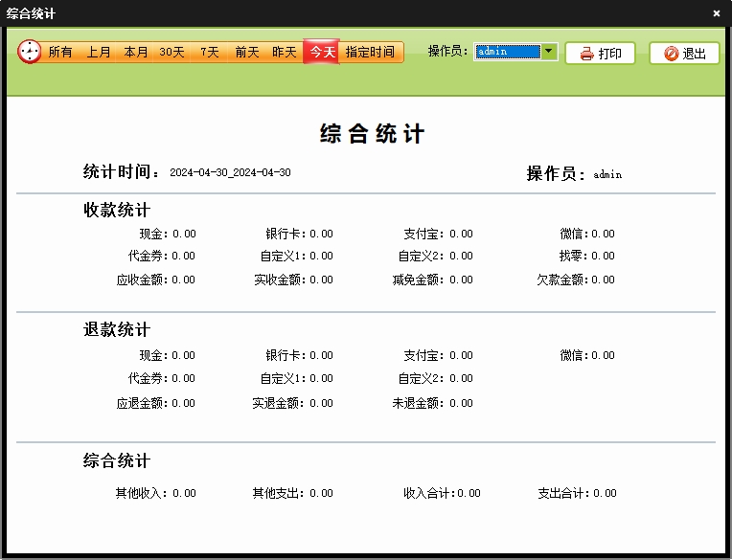Select the 前天 filter tab
This screenshot has height=560, width=732.
click(x=247, y=53)
